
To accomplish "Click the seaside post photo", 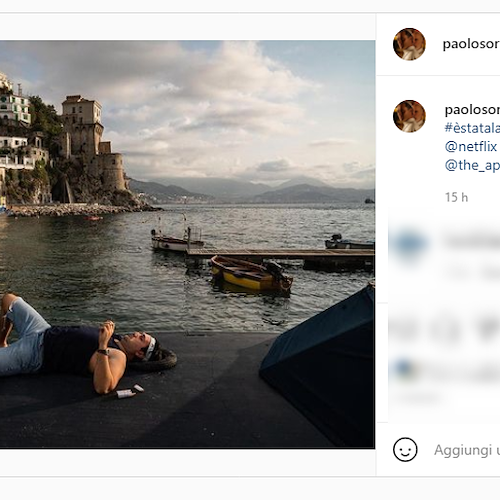I will [187, 244].
